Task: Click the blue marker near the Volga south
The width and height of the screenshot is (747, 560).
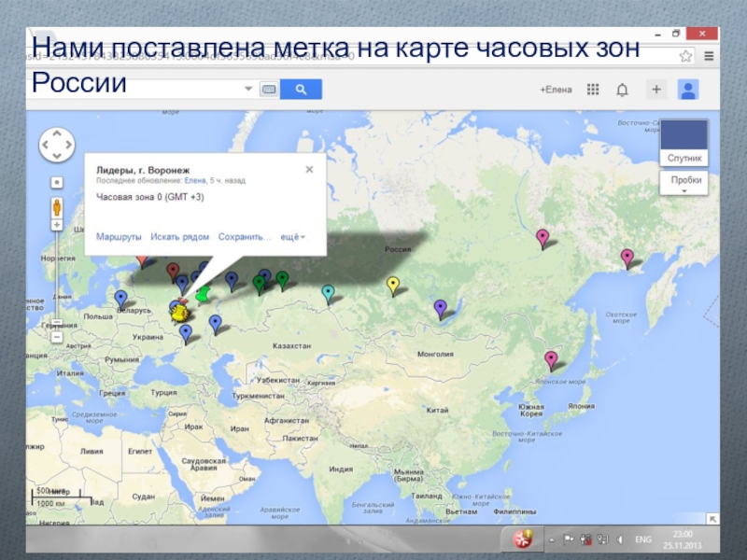Action: [216, 324]
